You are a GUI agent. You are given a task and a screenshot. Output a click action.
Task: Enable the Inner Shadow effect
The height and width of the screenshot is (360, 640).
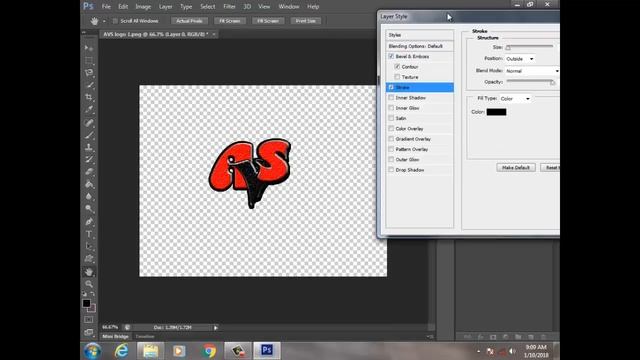tap(391, 98)
